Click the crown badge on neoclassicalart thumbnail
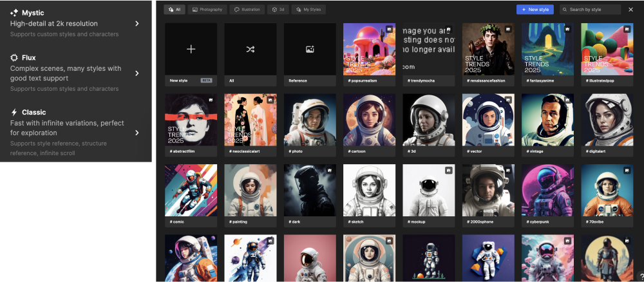 click(x=270, y=100)
